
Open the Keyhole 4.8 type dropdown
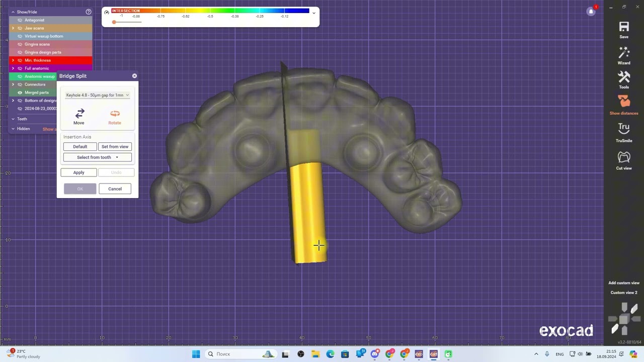(98, 95)
